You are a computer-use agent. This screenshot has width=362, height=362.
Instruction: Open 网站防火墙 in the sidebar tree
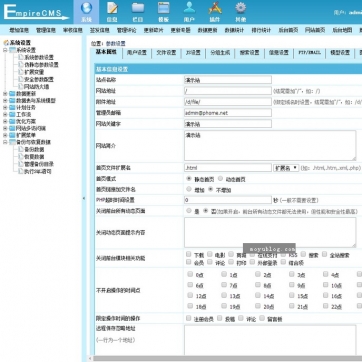(x=36, y=86)
